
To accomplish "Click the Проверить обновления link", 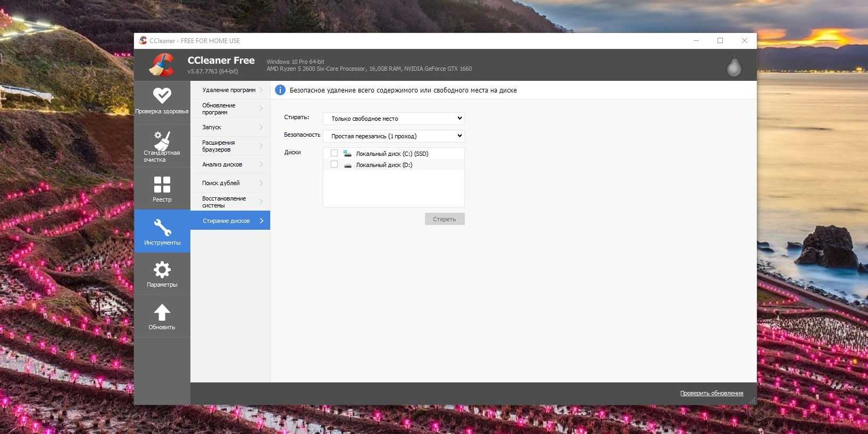I will pos(711,393).
